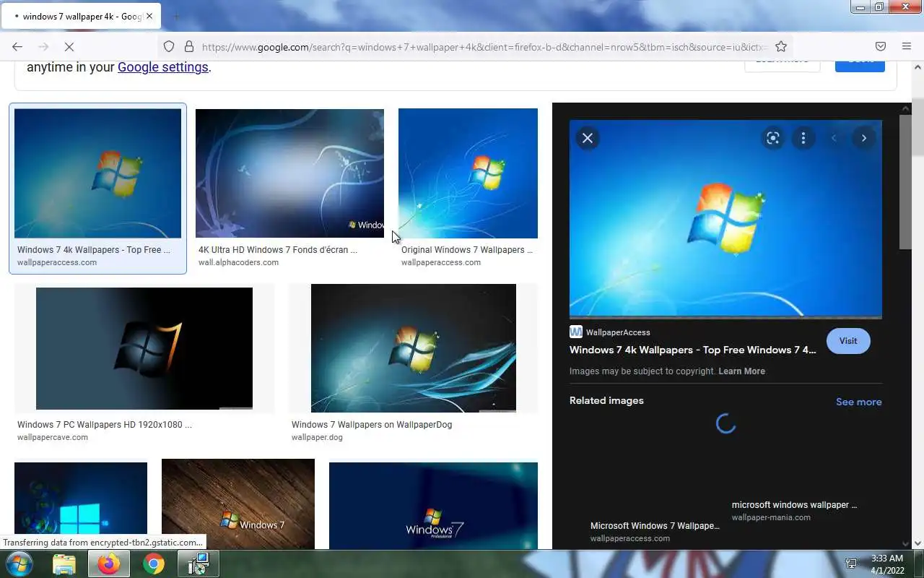Click the network tray icon
Image resolution: width=924 pixels, height=578 pixels.
click(x=851, y=564)
